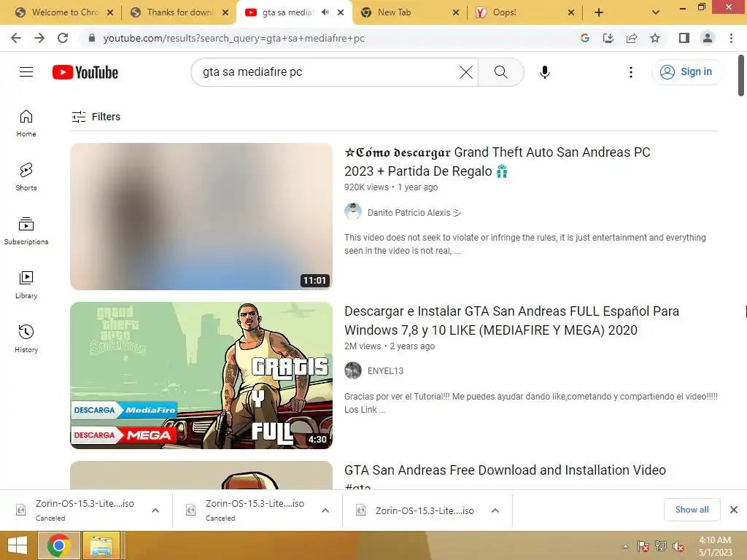Close the gta sa mediafire tab
The image size is (747, 560).
tap(341, 12)
